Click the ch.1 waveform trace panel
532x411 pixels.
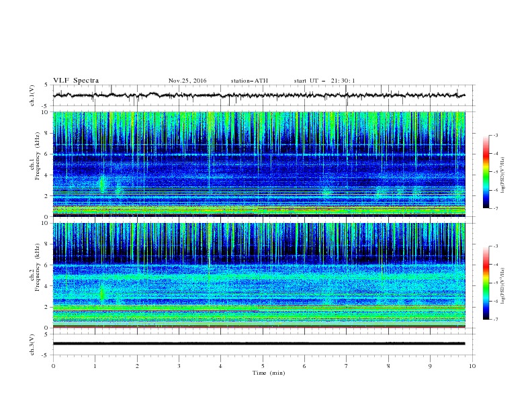(x=263, y=95)
